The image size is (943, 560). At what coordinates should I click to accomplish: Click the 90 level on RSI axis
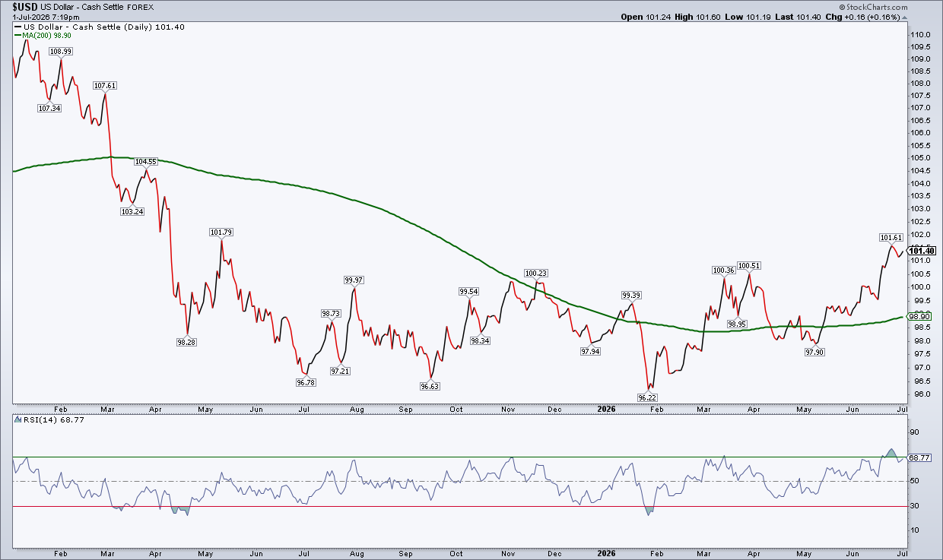point(915,432)
